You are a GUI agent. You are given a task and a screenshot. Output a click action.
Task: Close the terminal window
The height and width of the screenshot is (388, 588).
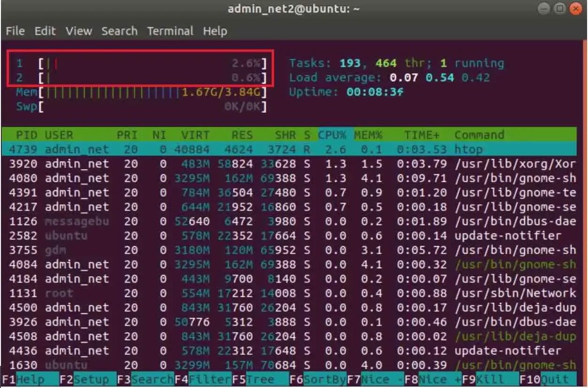[x=575, y=9]
